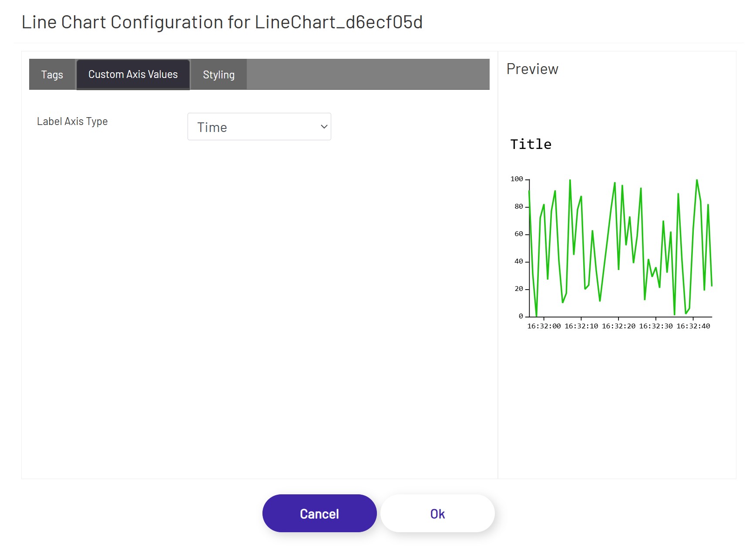Screen dimensions: 756x554
Task: Click the 16:32:40 time axis label
Action: [693, 326]
